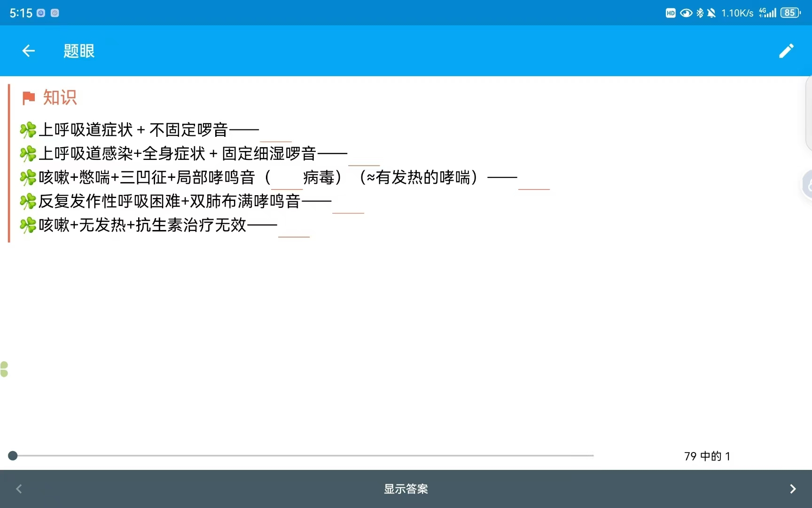Tap the back arrow in header
This screenshot has width=812, height=508.
(29, 51)
